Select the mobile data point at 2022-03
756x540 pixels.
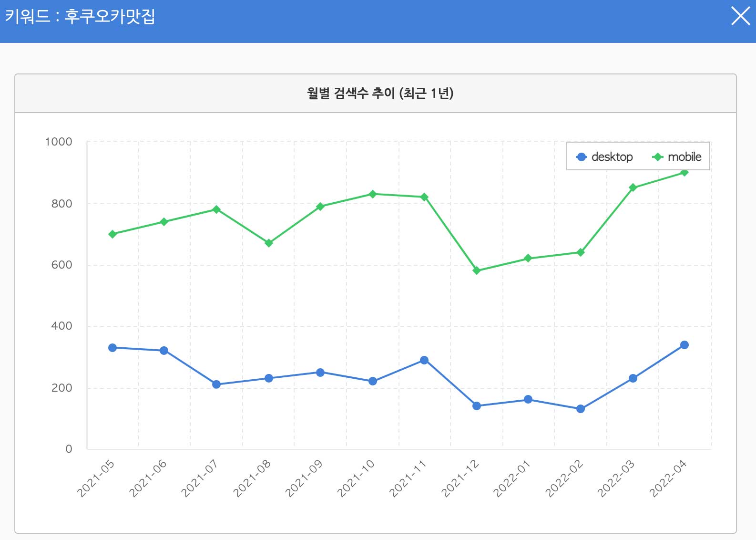[633, 187]
